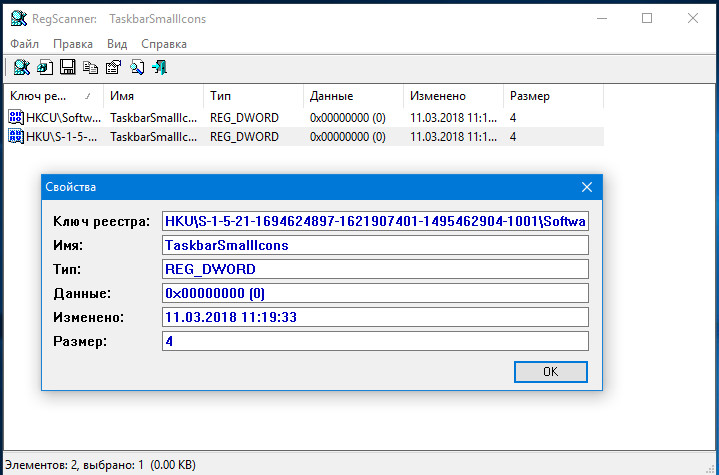Viewport: 719px width, 475px height.
Task: Close the RegScanner window
Action: [693, 19]
